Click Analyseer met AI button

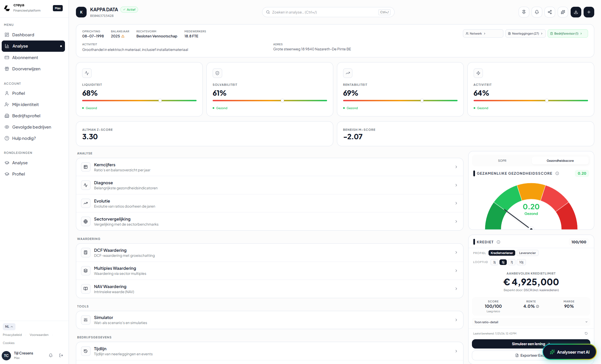tap(570, 352)
